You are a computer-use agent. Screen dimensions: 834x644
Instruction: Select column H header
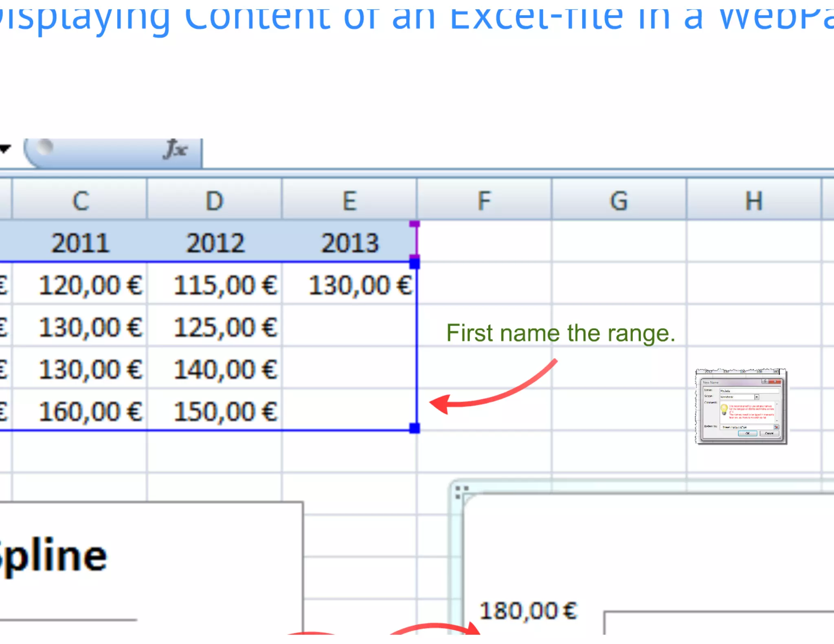click(754, 200)
